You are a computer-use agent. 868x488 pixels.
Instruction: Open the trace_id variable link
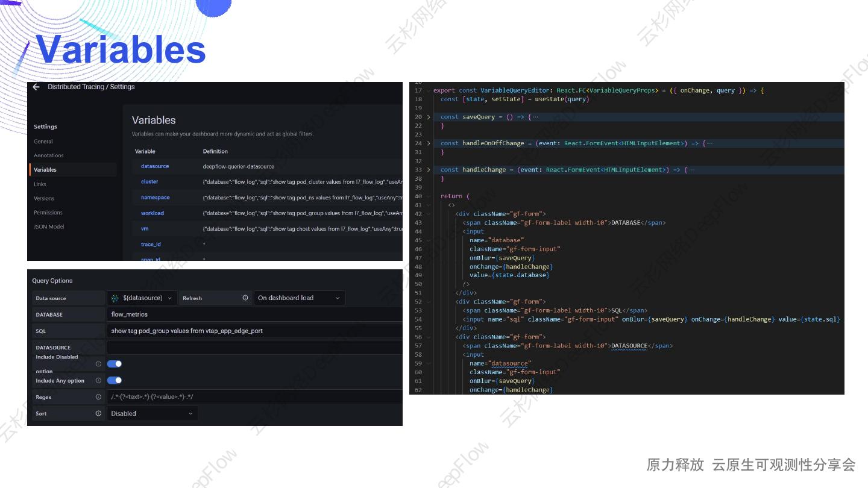tap(151, 245)
